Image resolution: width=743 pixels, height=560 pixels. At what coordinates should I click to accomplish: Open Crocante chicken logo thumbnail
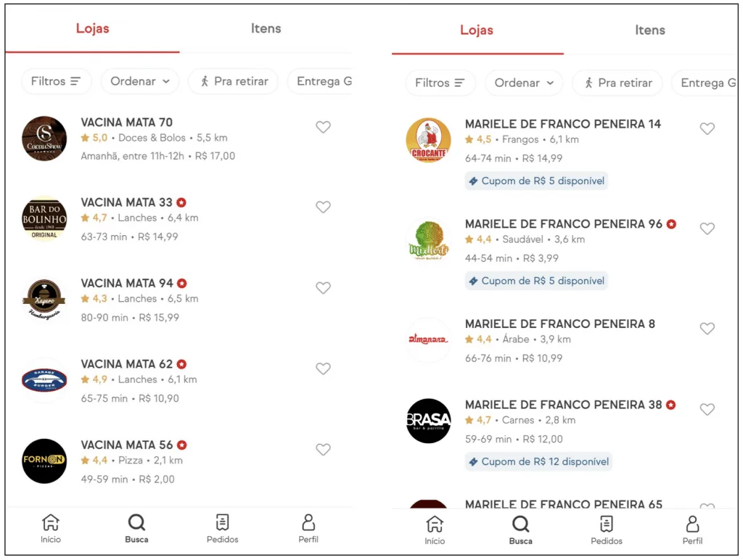(428, 140)
